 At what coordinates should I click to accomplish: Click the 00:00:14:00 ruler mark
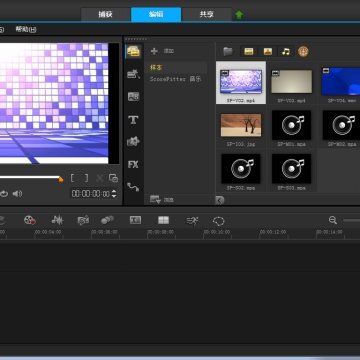[330, 232]
